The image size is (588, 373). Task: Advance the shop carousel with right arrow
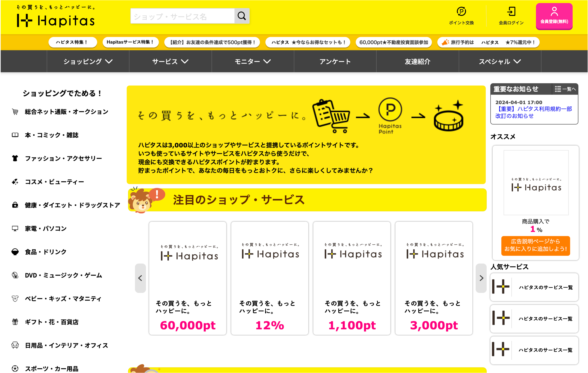(481, 278)
